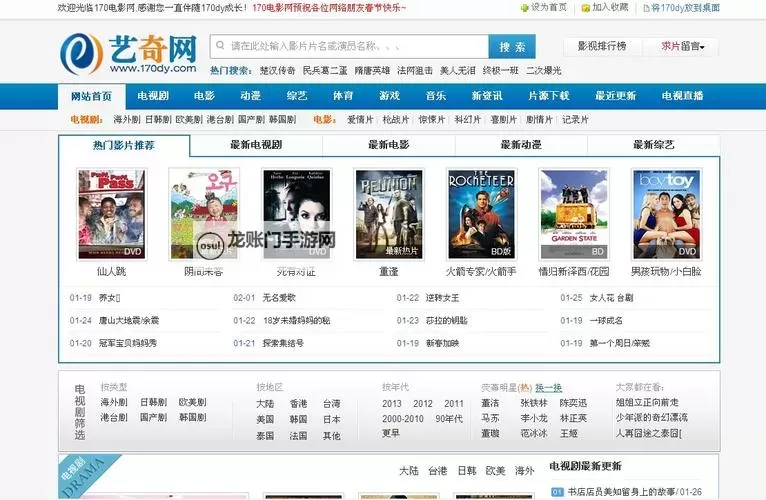Click the title 男孩玩物/小白脸
The image size is (766, 500).
click(x=666, y=271)
